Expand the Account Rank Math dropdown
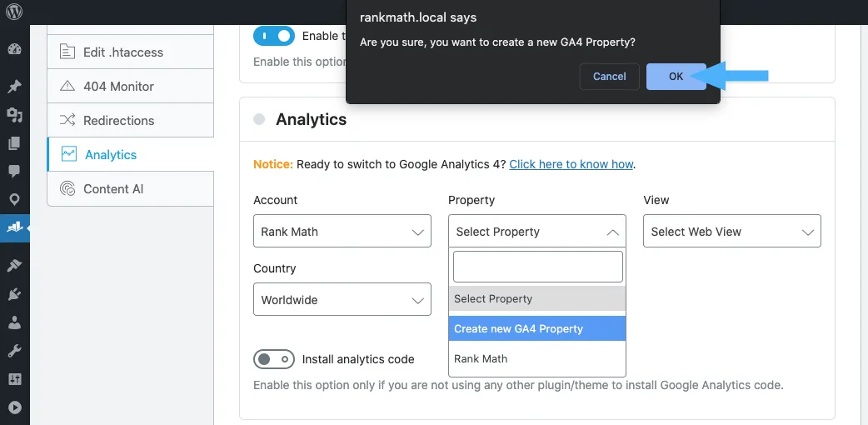Image resolution: width=868 pixels, height=425 pixels. 342,231
